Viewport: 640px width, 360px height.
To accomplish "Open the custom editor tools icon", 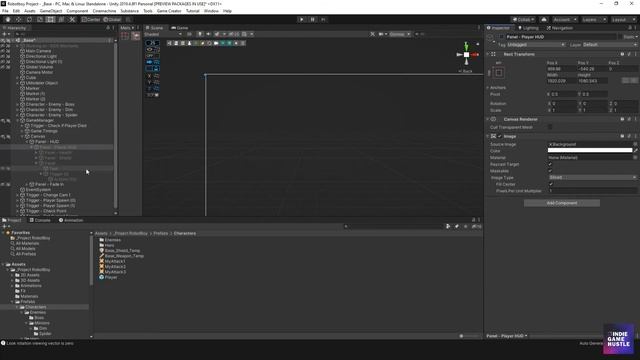I will click(72, 19).
